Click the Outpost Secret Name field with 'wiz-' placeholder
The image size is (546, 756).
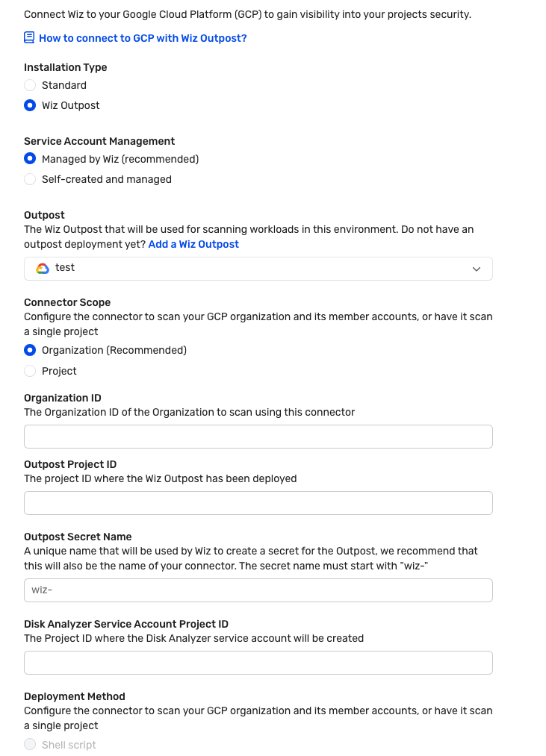coord(258,590)
